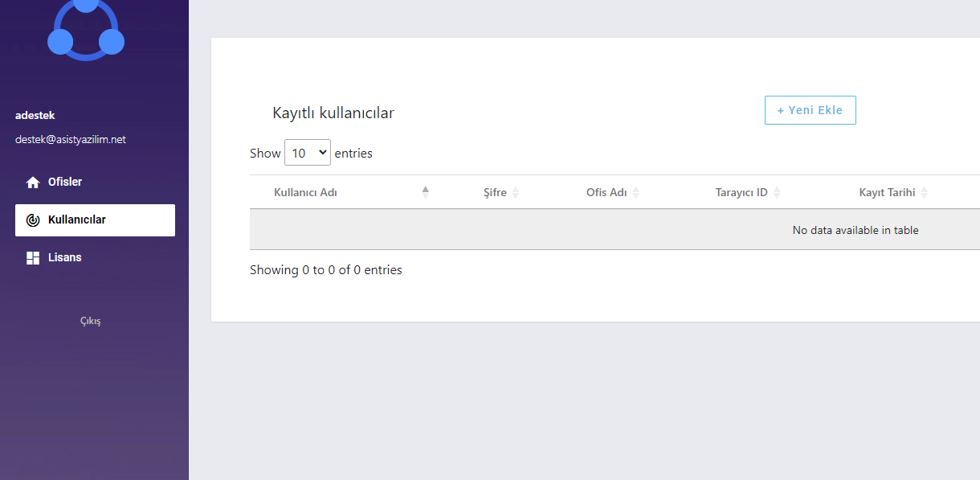Click sort arrows next to Şifre
Image resolution: width=980 pixels, height=480 pixels.
tap(516, 193)
